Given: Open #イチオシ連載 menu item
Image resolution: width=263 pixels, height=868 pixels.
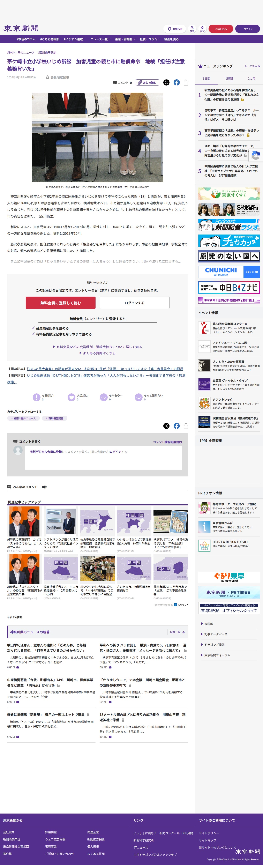Looking at the screenshot, I should [x=73, y=39].
